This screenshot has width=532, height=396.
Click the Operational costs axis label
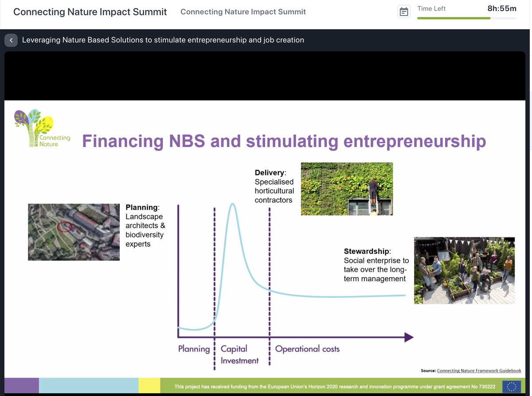tap(307, 349)
